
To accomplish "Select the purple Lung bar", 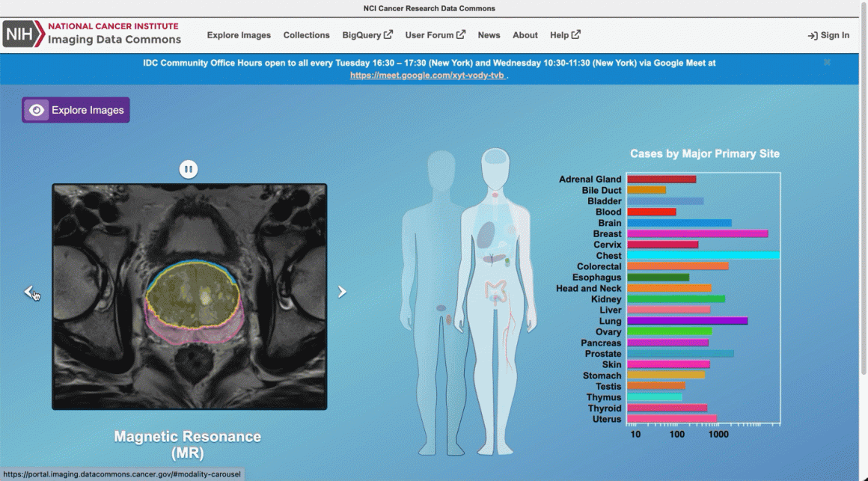I will pyautogui.click(x=687, y=321).
